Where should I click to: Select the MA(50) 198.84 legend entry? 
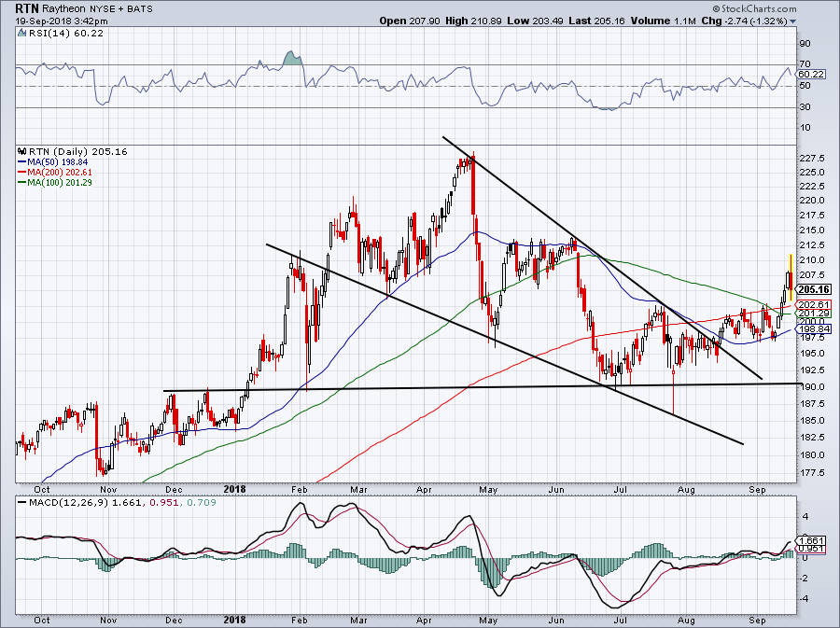pyautogui.click(x=58, y=162)
